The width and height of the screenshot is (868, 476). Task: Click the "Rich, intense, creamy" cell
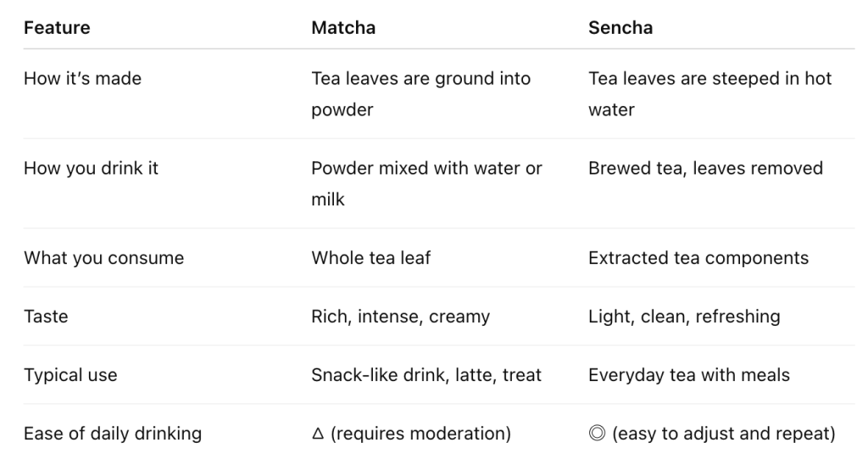point(400,316)
